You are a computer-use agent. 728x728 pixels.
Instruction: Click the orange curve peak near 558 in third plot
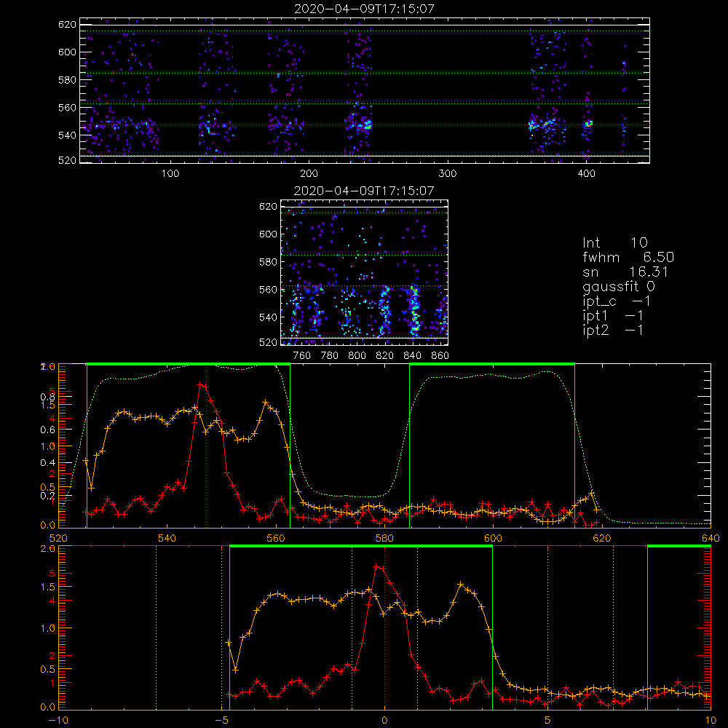click(265, 403)
